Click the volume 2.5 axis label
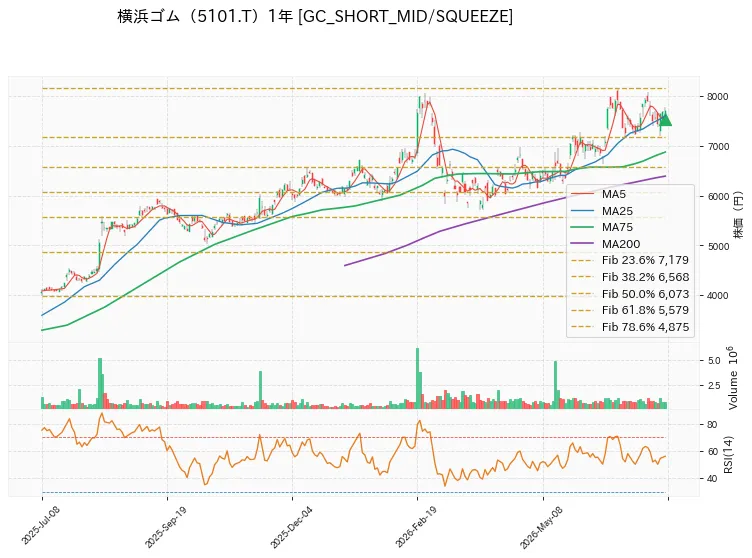Image resolution: width=752 pixels, height=558 pixels. (714, 385)
